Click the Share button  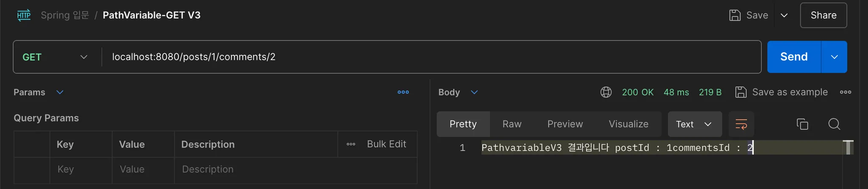pyautogui.click(x=823, y=15)
